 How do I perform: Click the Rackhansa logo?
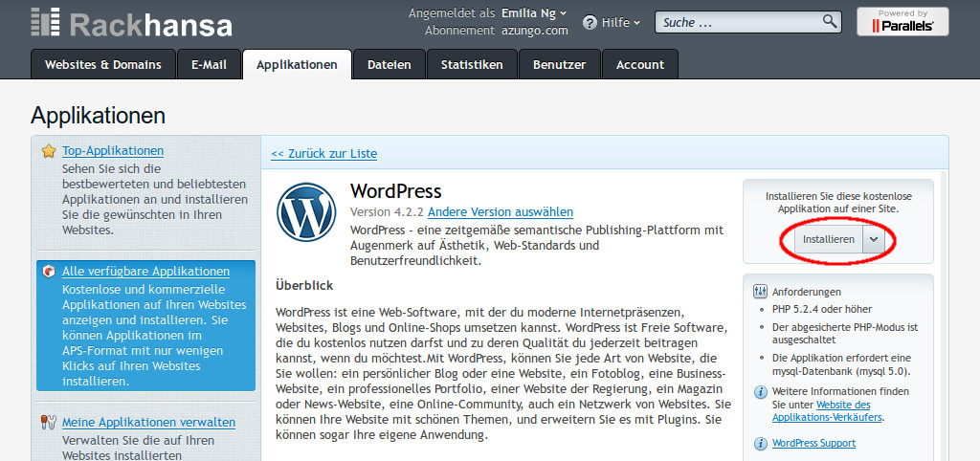(131, 23)
